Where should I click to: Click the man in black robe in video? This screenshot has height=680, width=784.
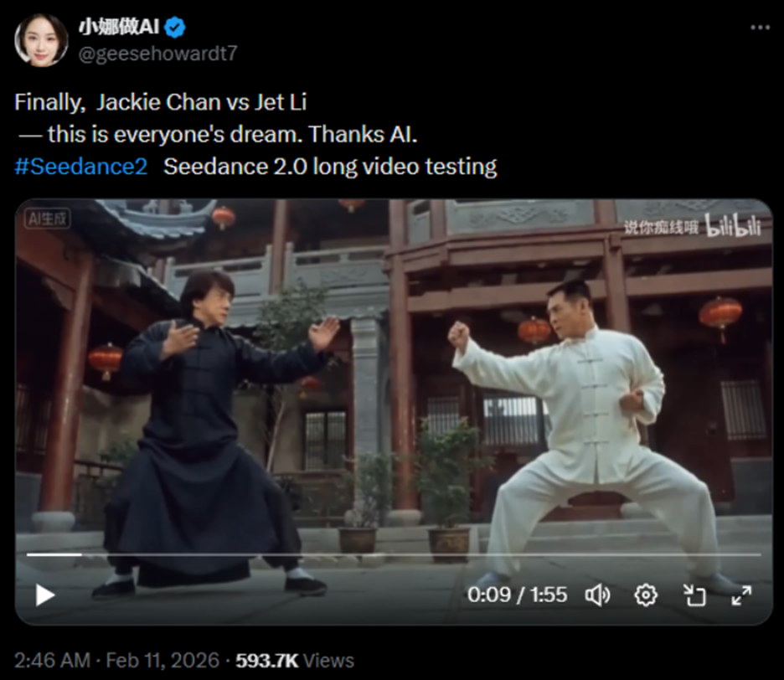pyautogui.click(x=210, y=430)
